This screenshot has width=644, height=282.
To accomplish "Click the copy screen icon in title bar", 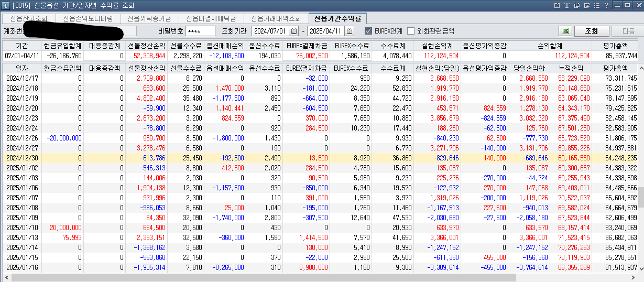I will (577, 5).
